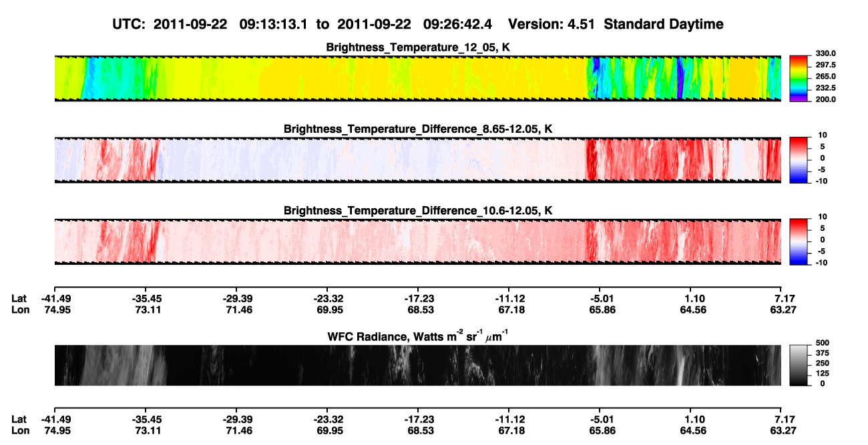Select the 10.6-12.05 difference image strip
This screenshot has width=868, height=445.
pyautogui.click(x=417, y=242)
